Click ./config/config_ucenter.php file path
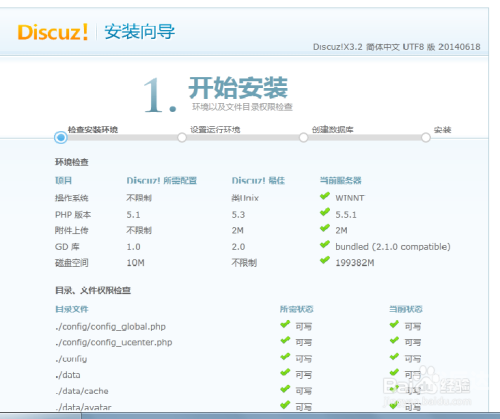Image resolution: width=500 pixels, height=419 pixels. tap(114, 342)
